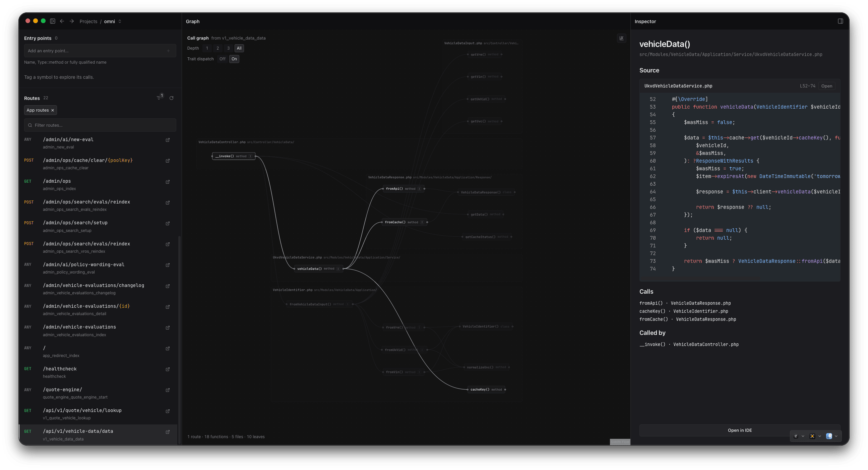Select the /admin/ai/new-eval route
The height and width of the screenshot is (470, 868).
point(98,143)
